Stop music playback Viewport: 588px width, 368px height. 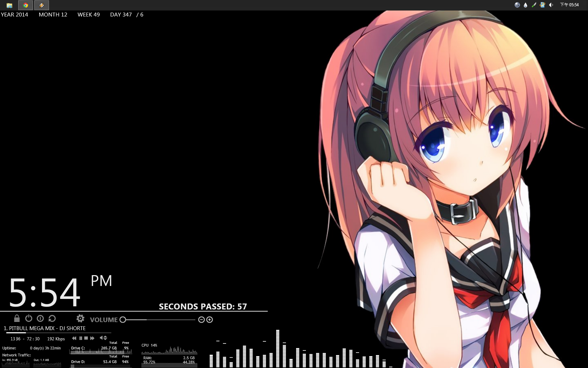point(86,338)
